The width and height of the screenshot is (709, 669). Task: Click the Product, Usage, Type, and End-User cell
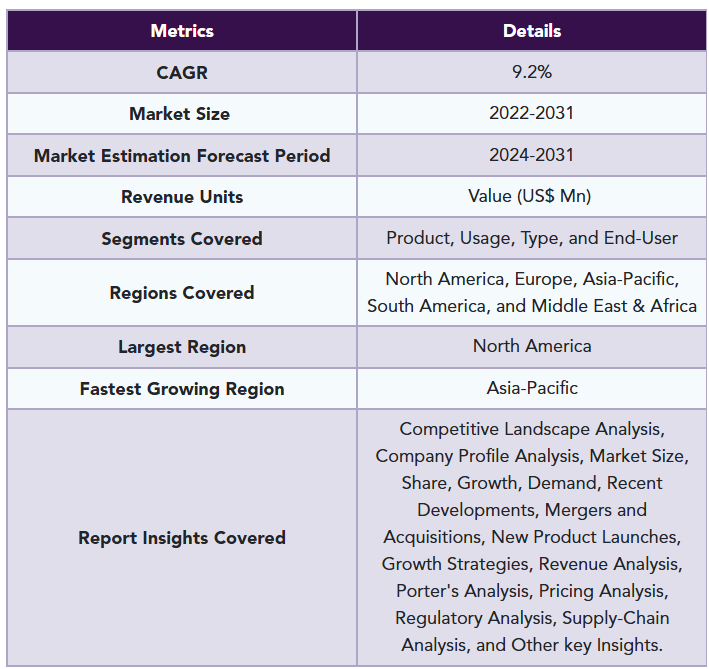532,238
